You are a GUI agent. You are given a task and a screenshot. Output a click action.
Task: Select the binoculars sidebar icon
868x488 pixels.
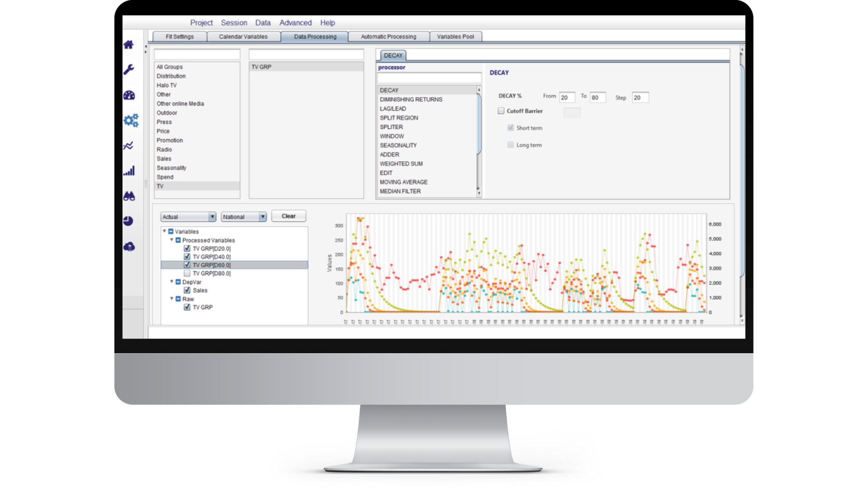129,196
